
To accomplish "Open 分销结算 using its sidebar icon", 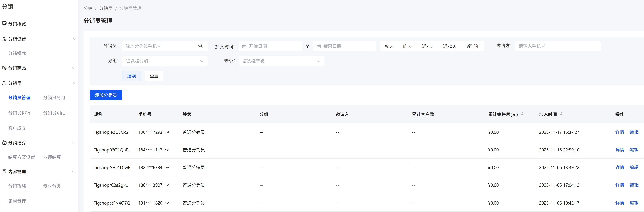I will pyautogui.click(x=4, y=143).
